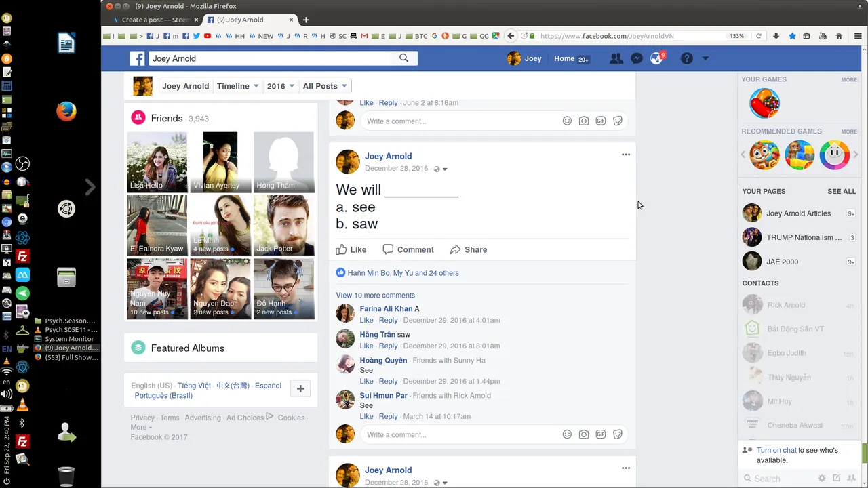Open the Timeline dropdown

click(237, 86)
